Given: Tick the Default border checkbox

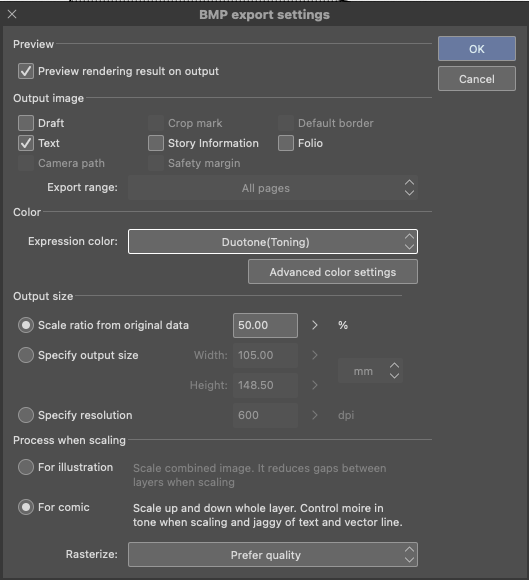Looking at the screenshot, I should pos(286,123).
